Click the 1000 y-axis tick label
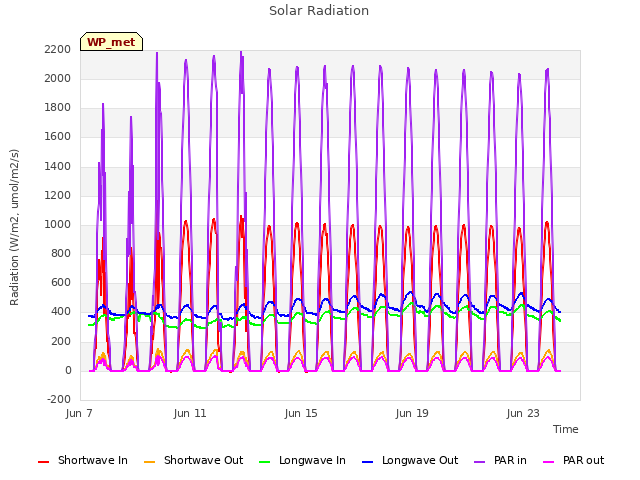This screenshot has height=480, width=640. [x=58, y=224]
